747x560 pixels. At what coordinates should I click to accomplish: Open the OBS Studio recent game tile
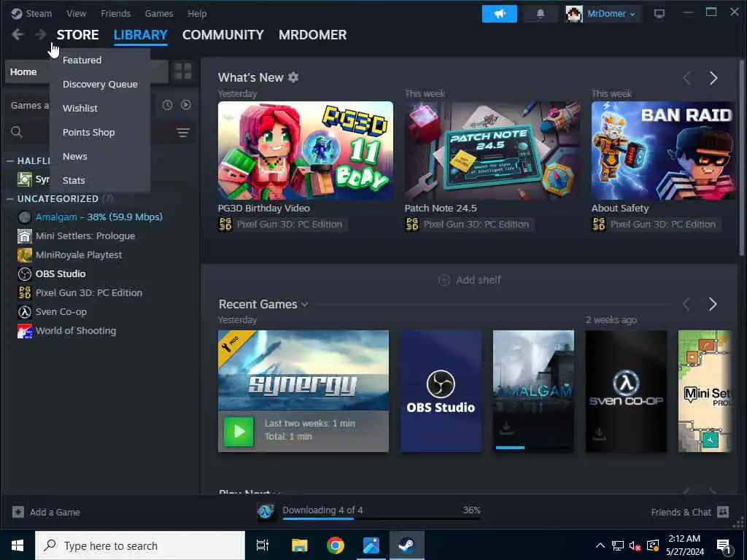pyautogui.click(x=441, y=392)
